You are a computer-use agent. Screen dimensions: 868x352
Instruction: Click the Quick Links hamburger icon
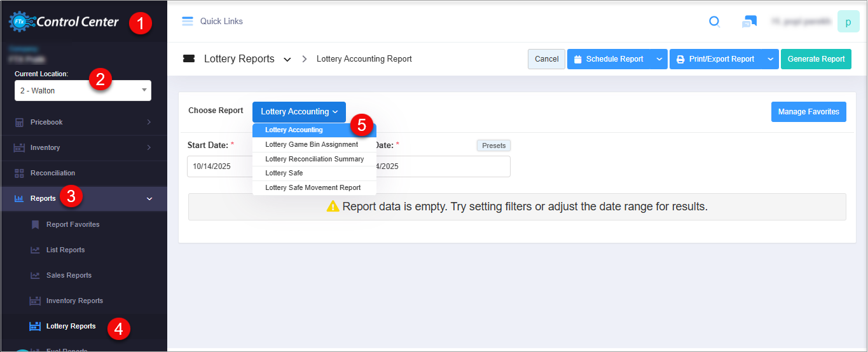tap(187, 21)
